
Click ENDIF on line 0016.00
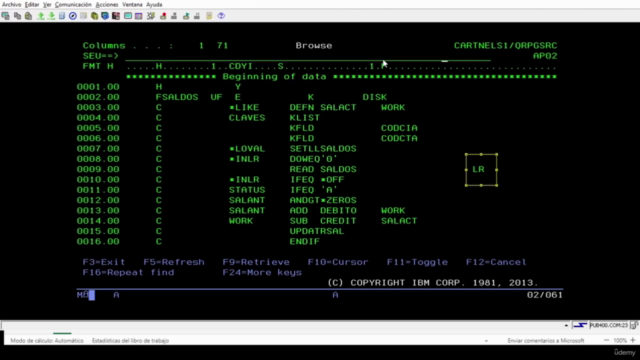pos(304,242)
